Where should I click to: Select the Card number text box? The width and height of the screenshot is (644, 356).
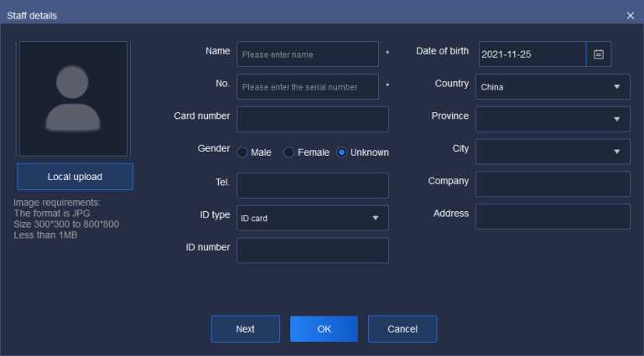313,119
